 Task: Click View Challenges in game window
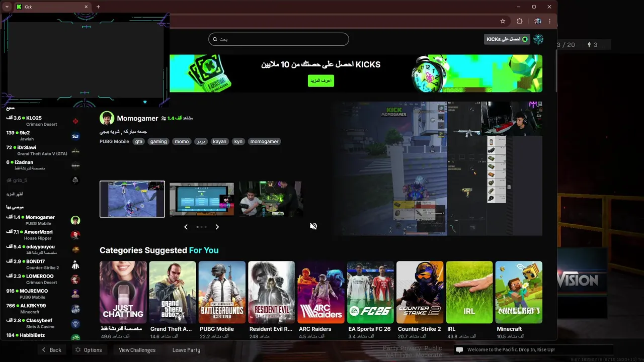click(137, 350)
